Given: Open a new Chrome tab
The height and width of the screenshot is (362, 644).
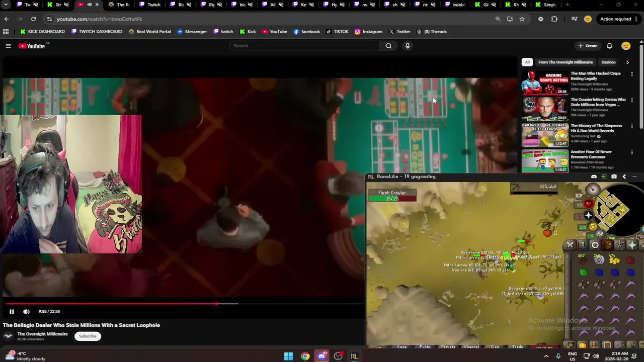Looking at the screenshot, I should 568,5.
